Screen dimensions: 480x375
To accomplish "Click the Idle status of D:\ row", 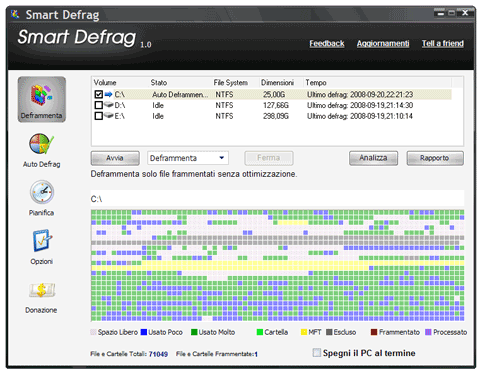I will [x=158, y=105].
